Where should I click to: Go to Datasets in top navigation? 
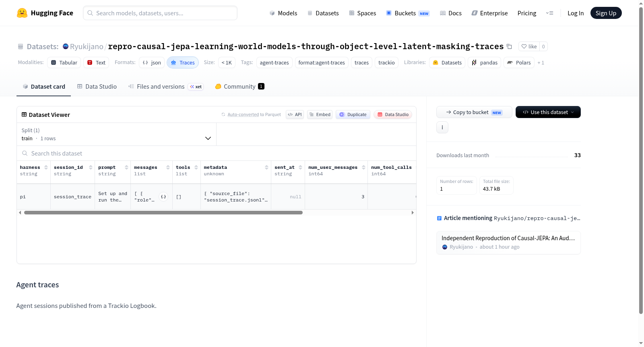323,13
